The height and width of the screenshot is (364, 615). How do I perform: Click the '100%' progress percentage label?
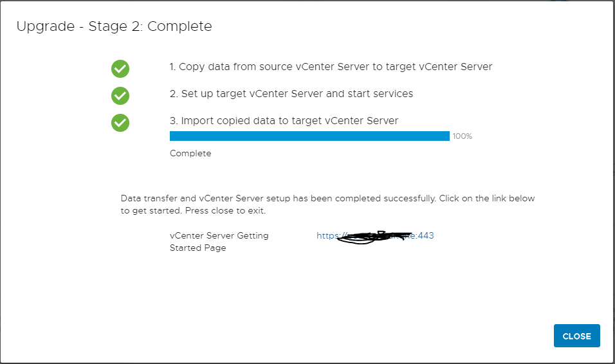(x=462, y=136)
